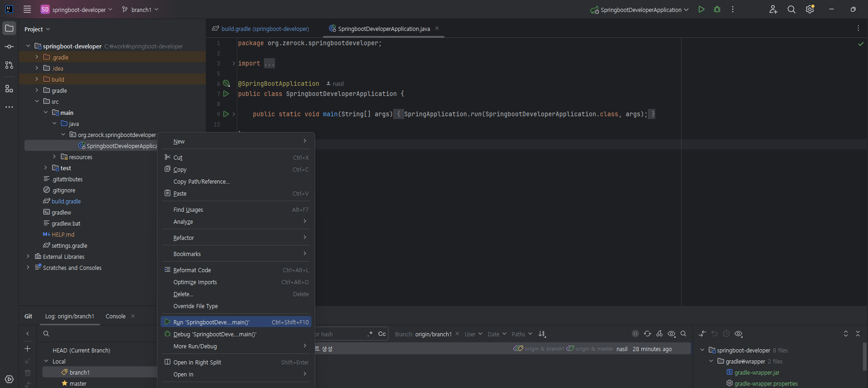868x388 pixels.
Task: Open run configuration SpringbootDeveloperApplication dropdown
Action: click(x=640, y=10)
